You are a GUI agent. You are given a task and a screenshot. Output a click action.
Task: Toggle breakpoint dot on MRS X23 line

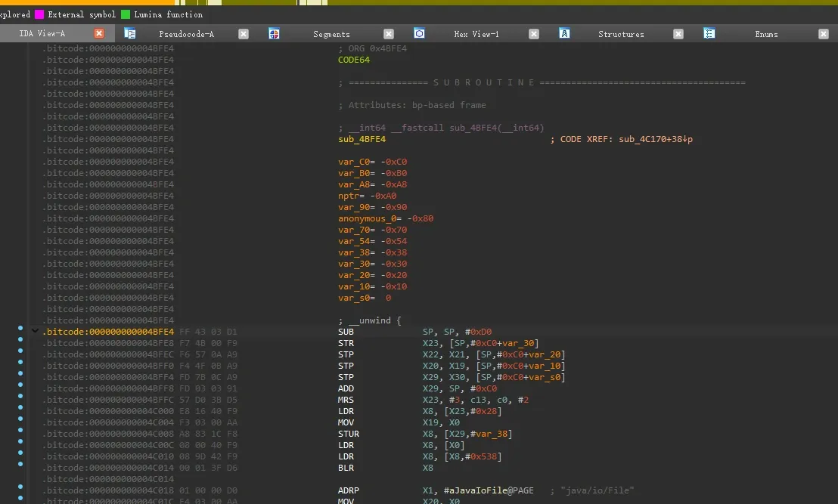(20, 396)
